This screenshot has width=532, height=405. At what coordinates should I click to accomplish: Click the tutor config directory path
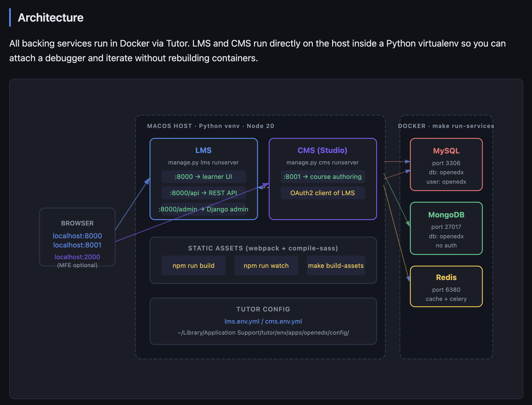pos(263,333)
